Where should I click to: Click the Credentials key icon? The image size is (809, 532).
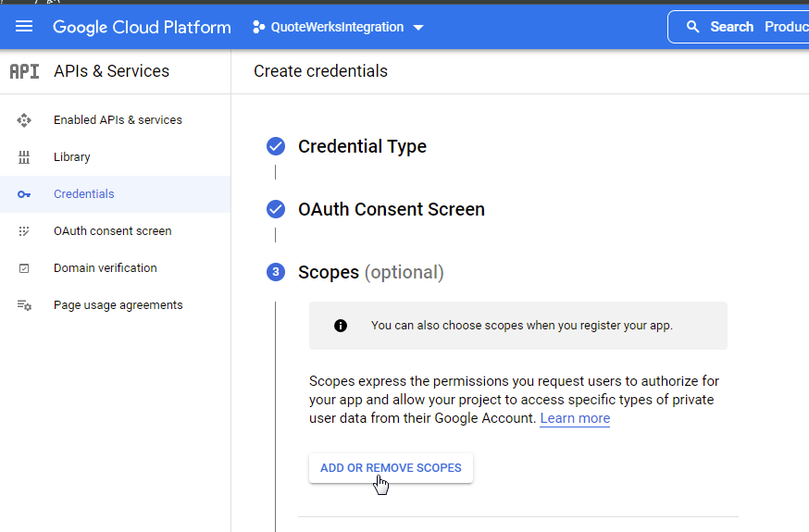24,194
